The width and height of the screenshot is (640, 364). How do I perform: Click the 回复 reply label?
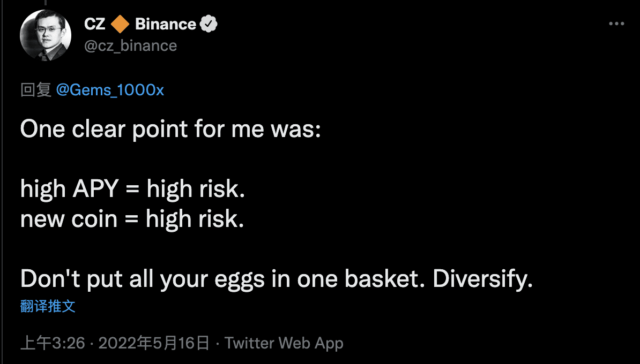pyautogui.click(x=36, y=90)
